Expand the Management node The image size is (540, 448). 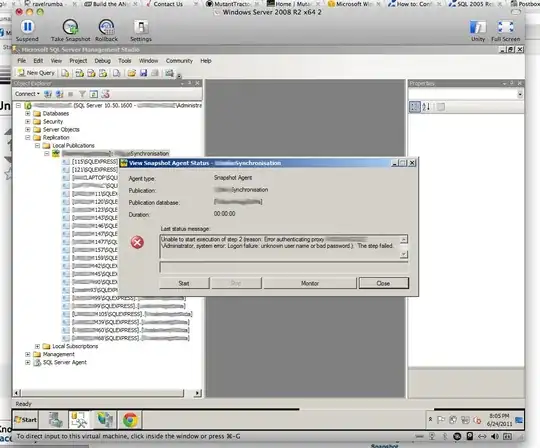pyautogui.click(x=28, y=354)
